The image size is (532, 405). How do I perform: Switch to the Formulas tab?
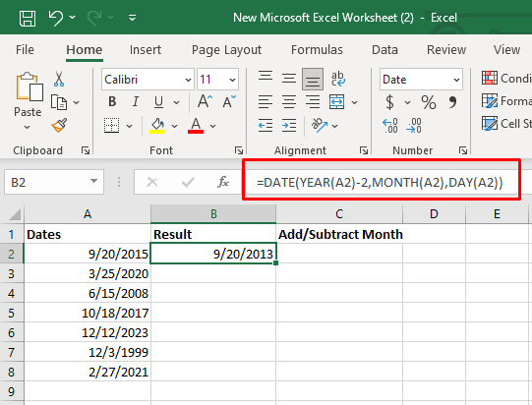click(317, 50)
